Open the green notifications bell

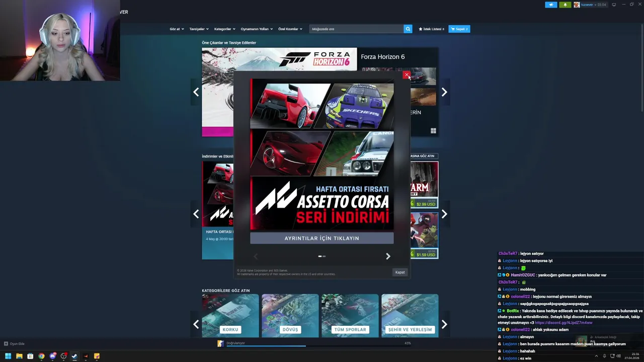coord(565,5)
